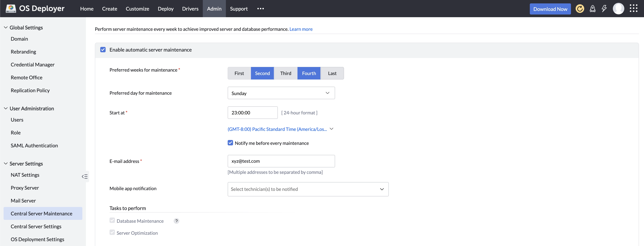Open the three-dots more menu
Image resolution: width=644 pixels, height=246 pixels.
coord(260,8)
